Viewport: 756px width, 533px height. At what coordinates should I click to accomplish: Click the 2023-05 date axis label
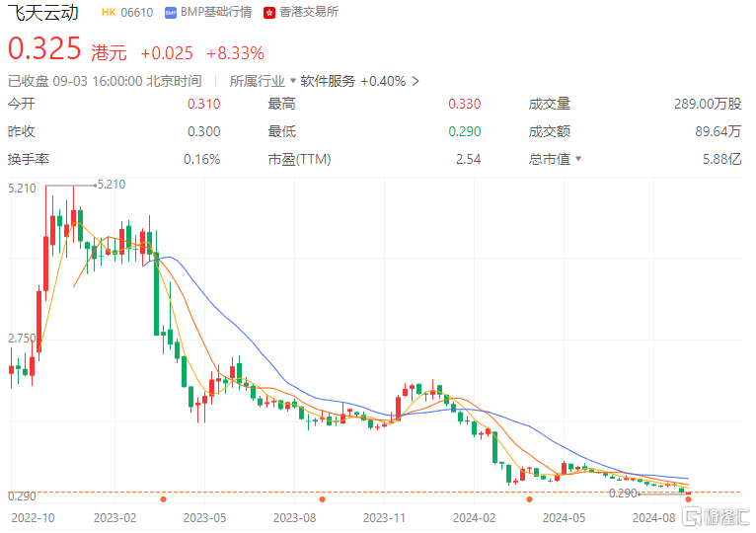click(205, 518)
